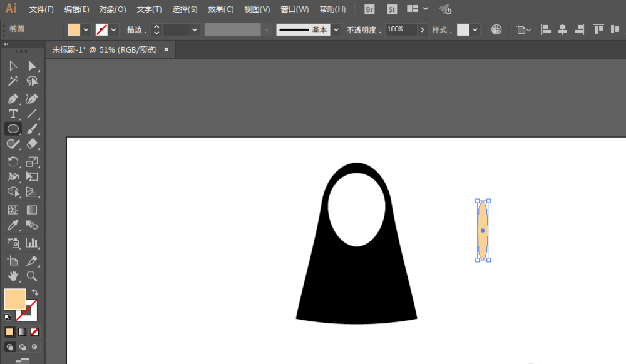Open the 效果(C) menu
Viewport: 626px width, 364px height.
[221, 9]
